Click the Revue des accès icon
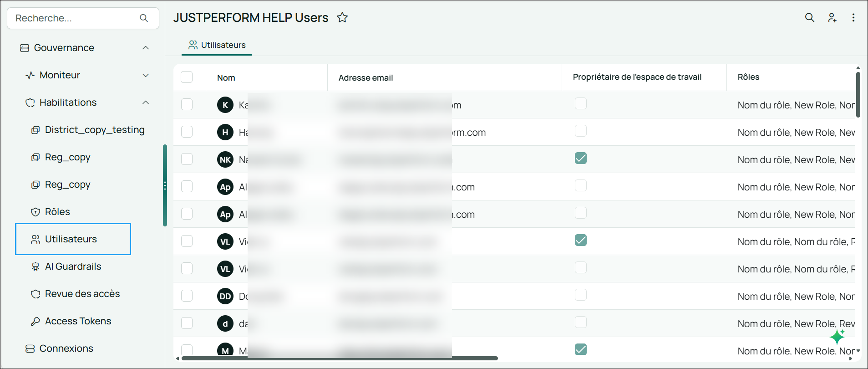 [x=36, y=294]
